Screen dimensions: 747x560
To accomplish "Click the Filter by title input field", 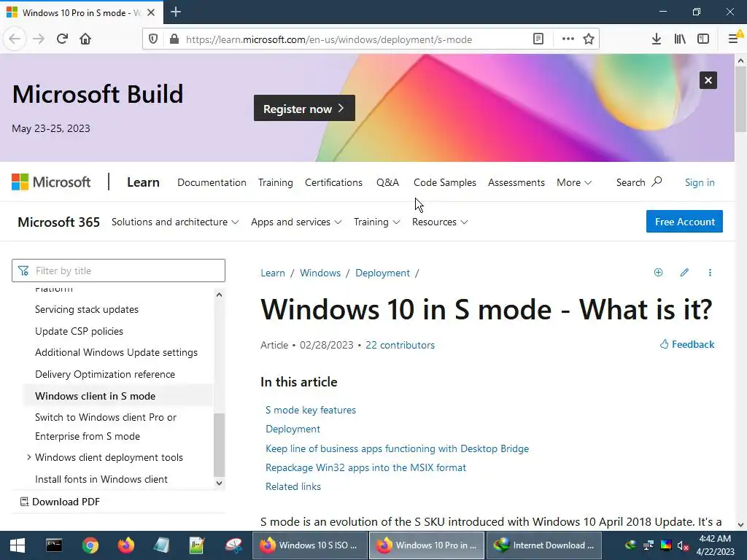I will (x=118, y=271).
